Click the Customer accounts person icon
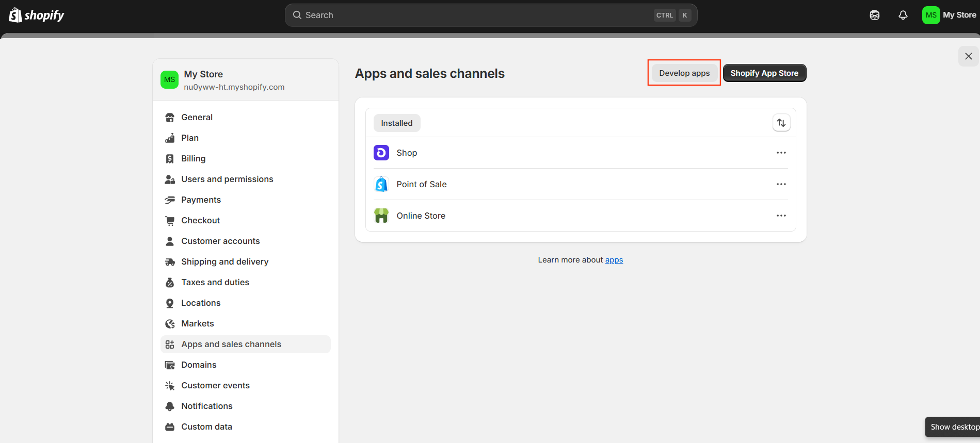The width and height of the screenshot is (980, 443). tap(170, 241)
